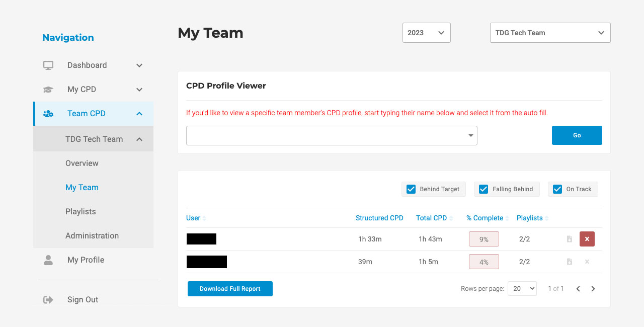Disable the On Track filter checkbox

click(557, 189)
